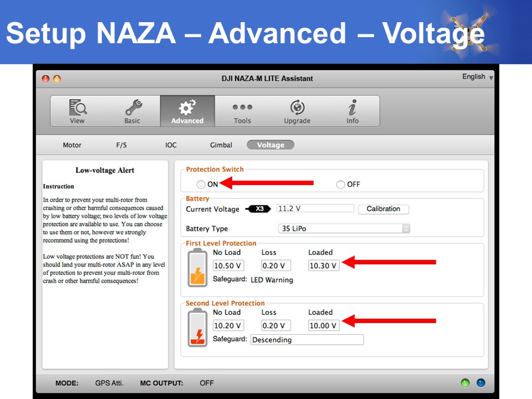This screenshot has height=399, width=532.
Task: Click the GPS Atti. mode status
Action: point(109,383)
